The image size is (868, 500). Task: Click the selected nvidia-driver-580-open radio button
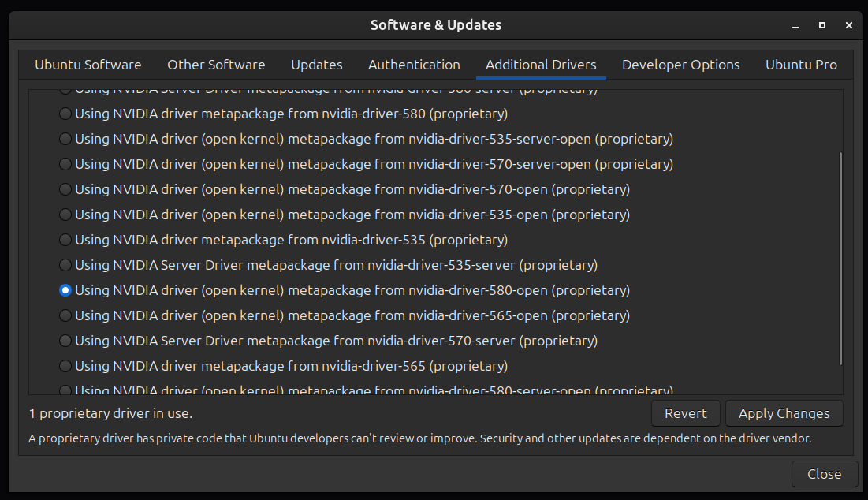point(65,290)
